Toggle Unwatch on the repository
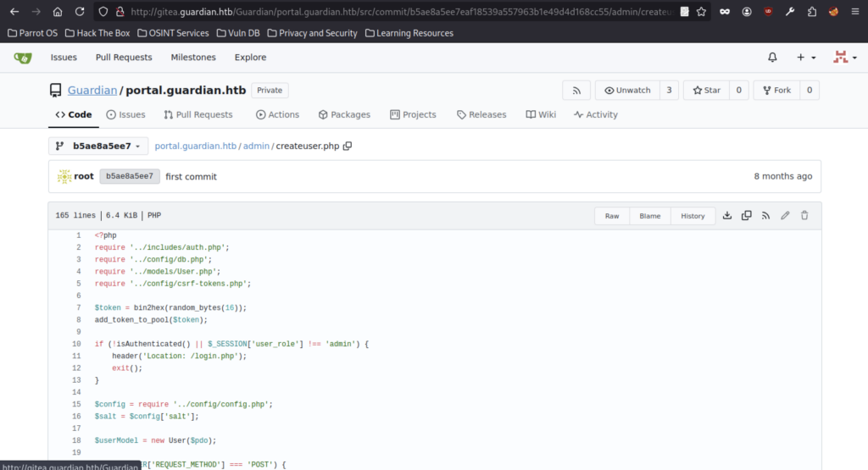The height and width of the screenshot is (470, 868). 627,91
